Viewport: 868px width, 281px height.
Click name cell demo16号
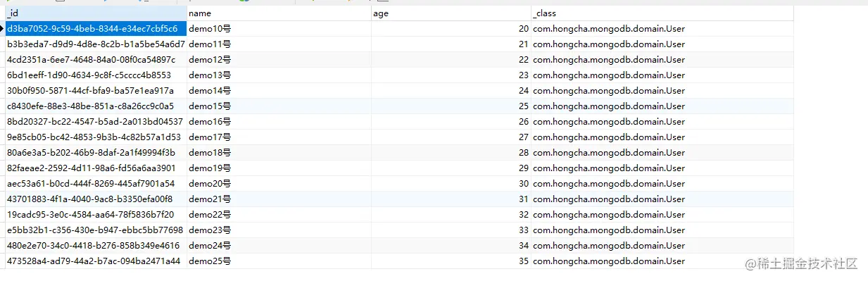(x=279, y=122)
